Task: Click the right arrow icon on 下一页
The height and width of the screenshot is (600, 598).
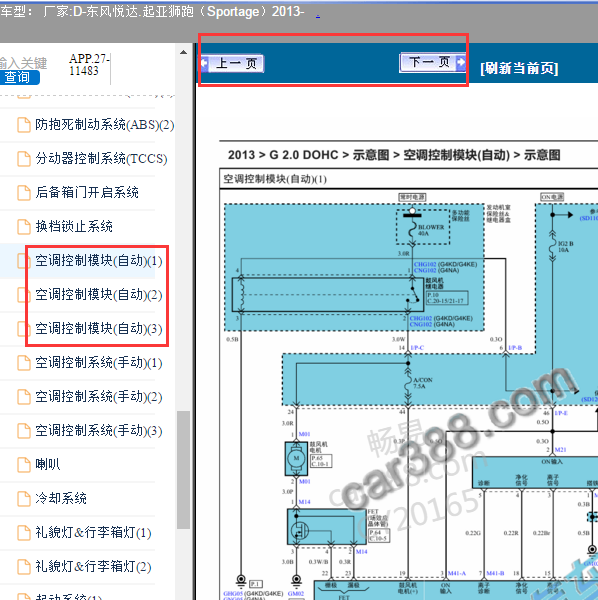Action: [461, 62]
